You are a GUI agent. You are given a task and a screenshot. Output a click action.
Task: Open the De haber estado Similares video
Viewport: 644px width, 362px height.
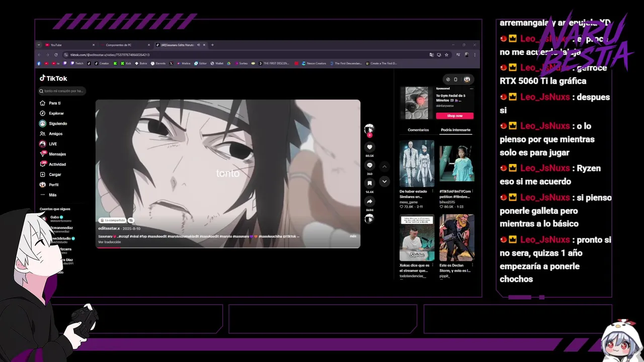(x=417, y=164)
